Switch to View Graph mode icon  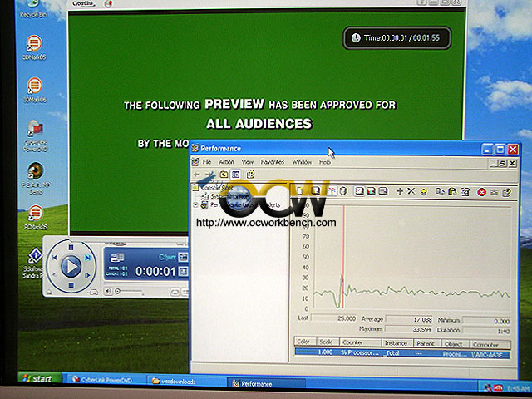359,191
